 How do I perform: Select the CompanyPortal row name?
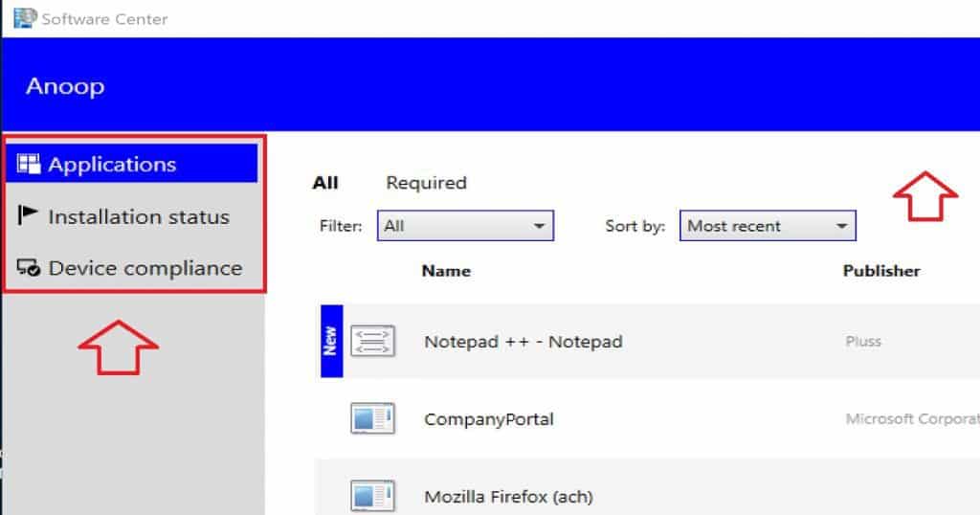(x=489, y=418)
